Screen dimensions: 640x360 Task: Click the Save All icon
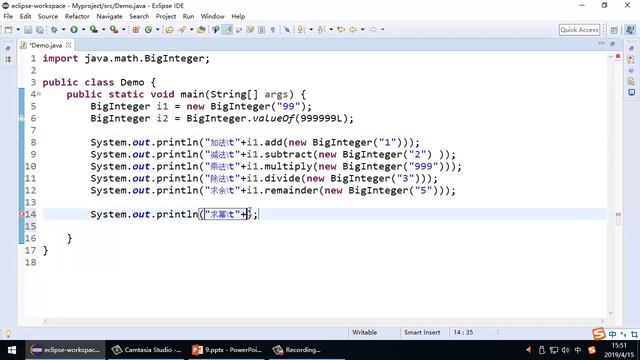tap(40, 29)
